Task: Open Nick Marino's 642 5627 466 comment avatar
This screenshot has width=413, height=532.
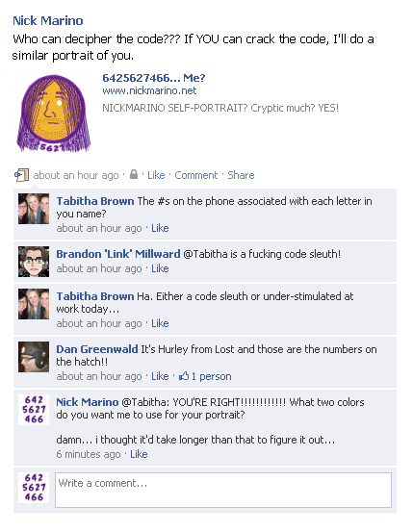Action: (x=34, y=410)
